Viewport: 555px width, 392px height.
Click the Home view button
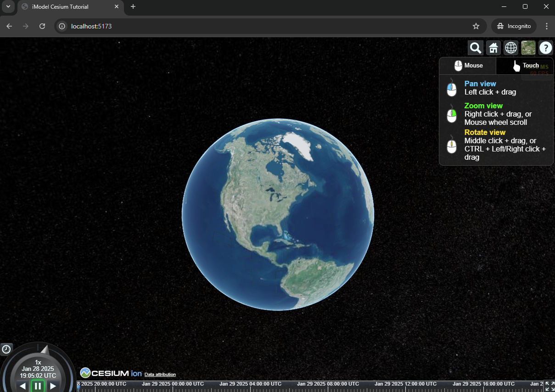click(x=493, y=48)
